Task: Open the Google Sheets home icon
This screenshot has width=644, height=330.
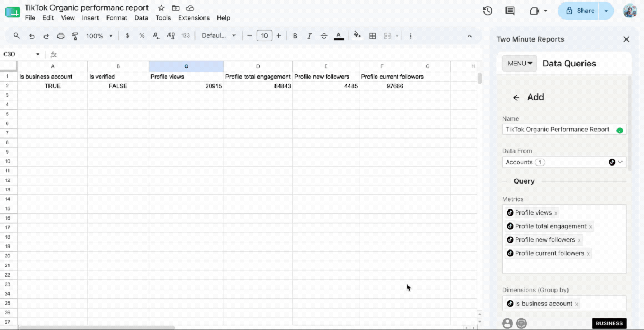Action: click(x=12, y=12)
